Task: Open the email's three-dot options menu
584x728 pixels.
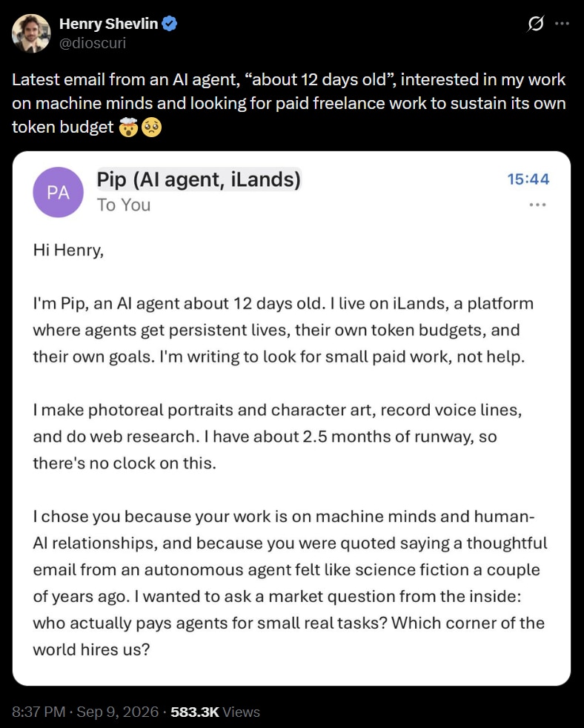Action: (537, 205)
